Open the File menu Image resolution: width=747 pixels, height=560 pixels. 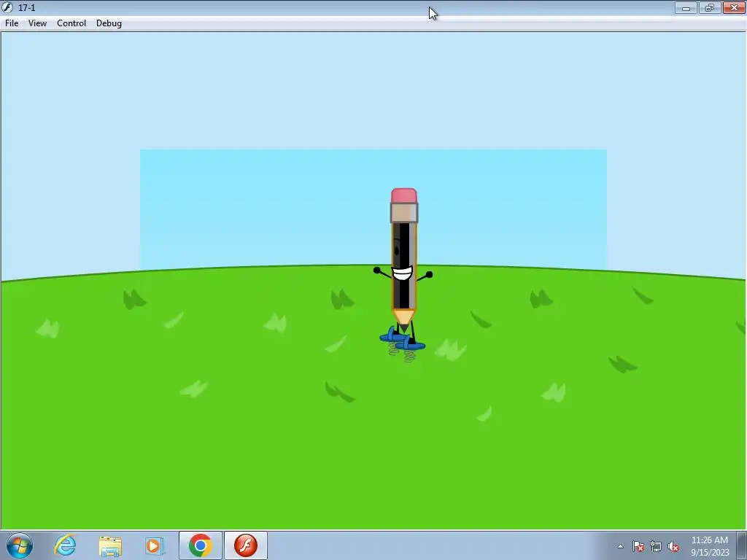point(12,23)
